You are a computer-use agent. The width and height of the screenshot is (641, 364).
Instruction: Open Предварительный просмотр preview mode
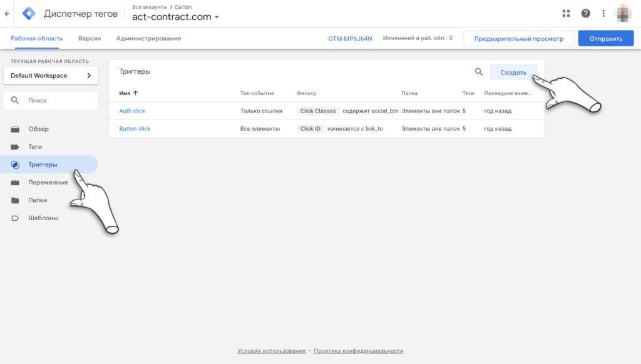point(518,39)
